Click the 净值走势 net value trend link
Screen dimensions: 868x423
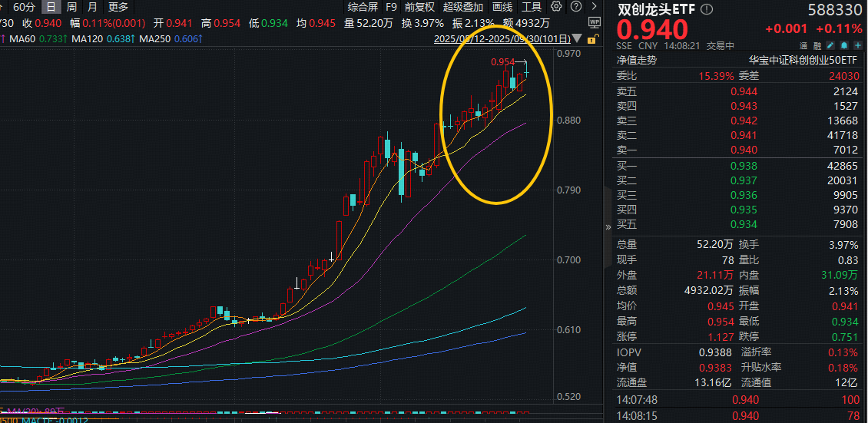(x=637, y=60)
